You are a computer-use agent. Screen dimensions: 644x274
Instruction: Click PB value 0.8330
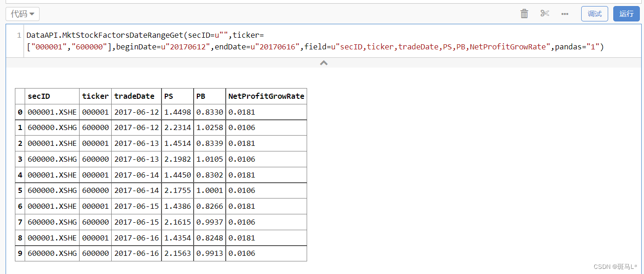pos(210,112)
